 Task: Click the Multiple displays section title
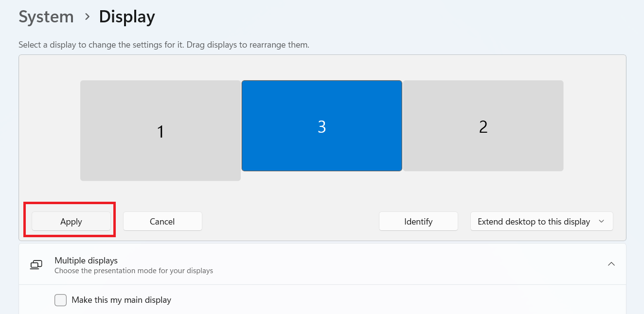(86, 261)
